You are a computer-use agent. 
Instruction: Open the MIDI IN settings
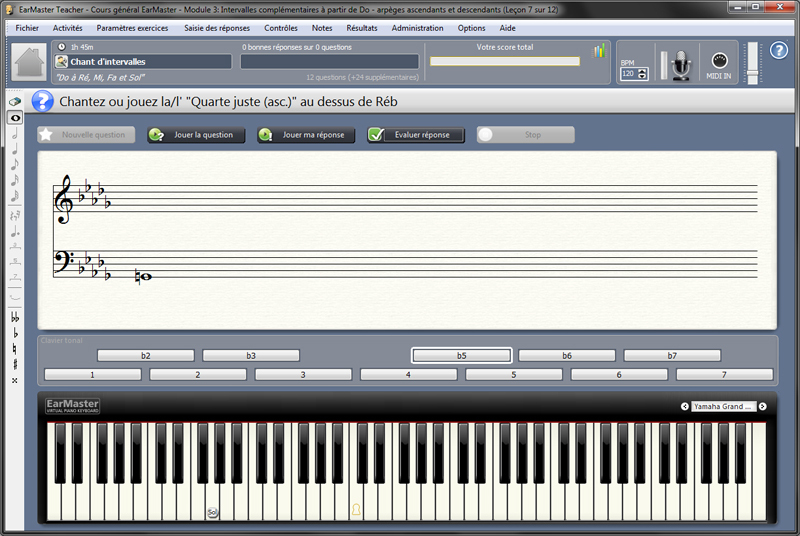719,65
